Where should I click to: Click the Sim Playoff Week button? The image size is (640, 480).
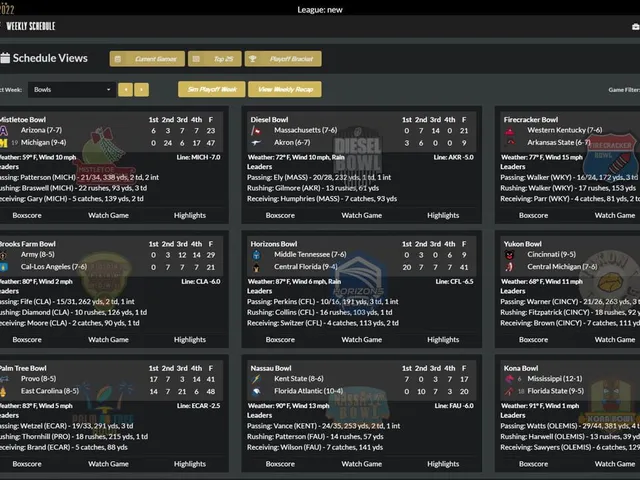212,89
